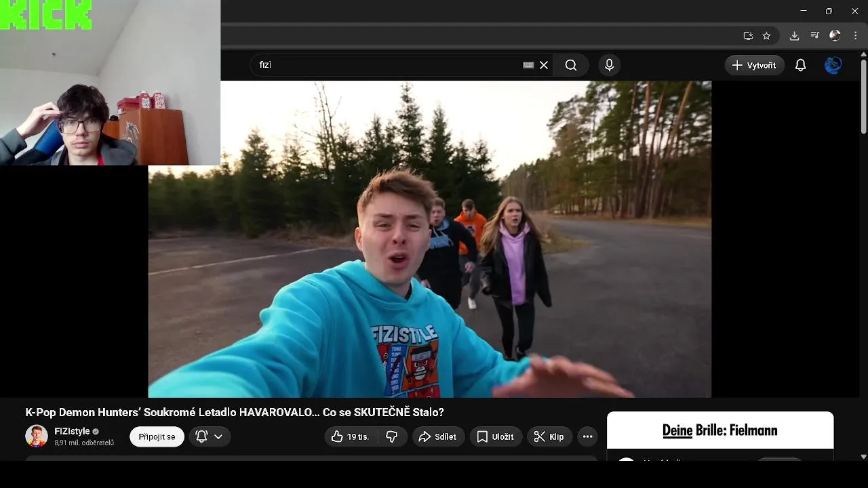Click the '8,91 mil. odběratelů' subscriber count
Viewport: 868px width, 488px height.
click(x=84, y=443)
